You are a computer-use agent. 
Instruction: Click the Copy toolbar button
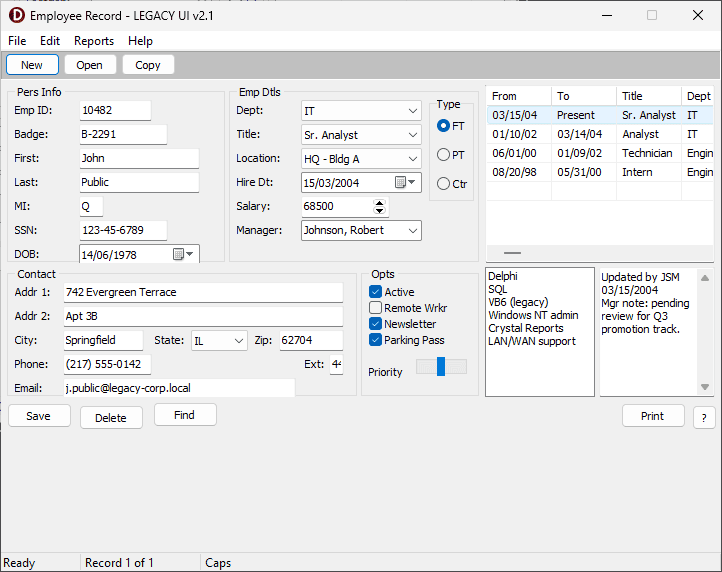click(148, 65)
